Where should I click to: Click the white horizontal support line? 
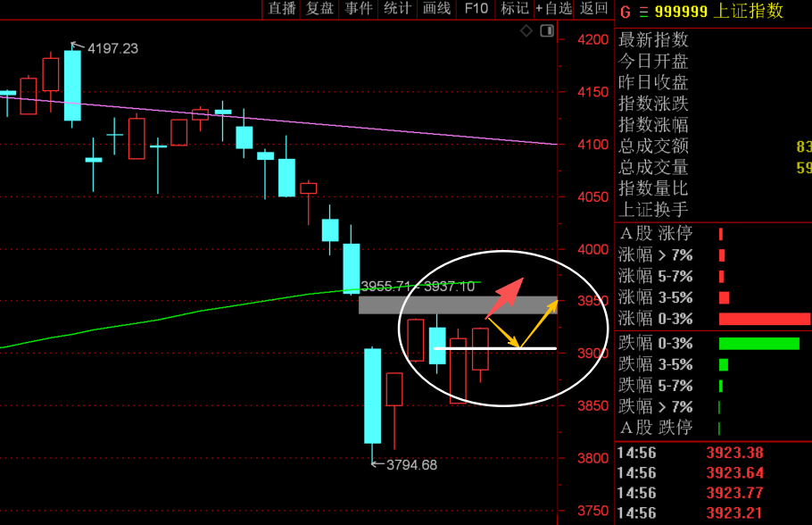[495, 349]
